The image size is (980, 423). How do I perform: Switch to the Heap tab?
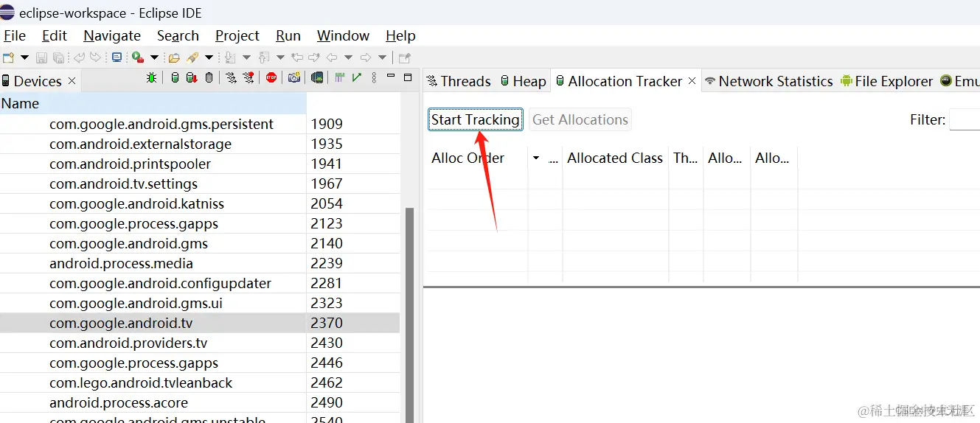point(524,81)
